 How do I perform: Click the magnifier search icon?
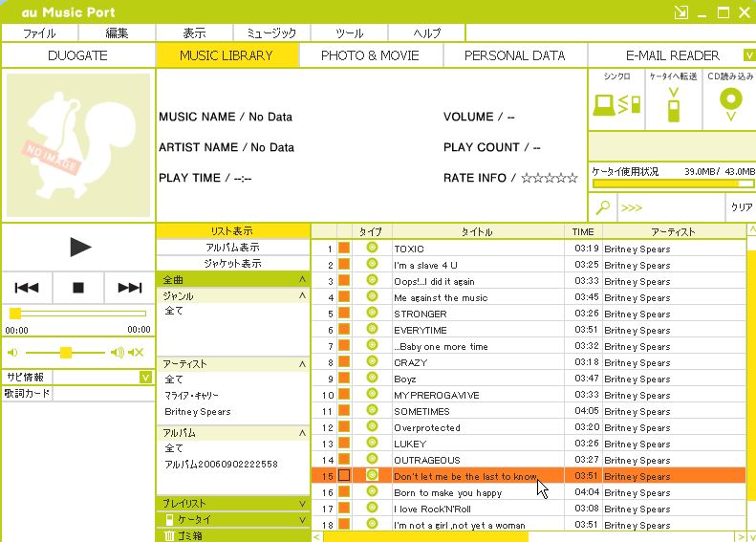click(603, 207)
